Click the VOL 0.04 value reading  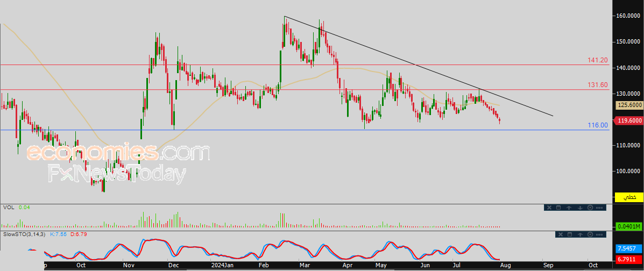click(25, 208)
